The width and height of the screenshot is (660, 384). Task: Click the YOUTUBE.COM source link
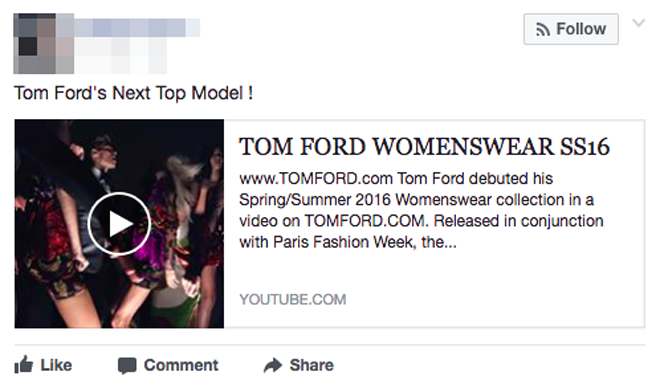[293, 299]
